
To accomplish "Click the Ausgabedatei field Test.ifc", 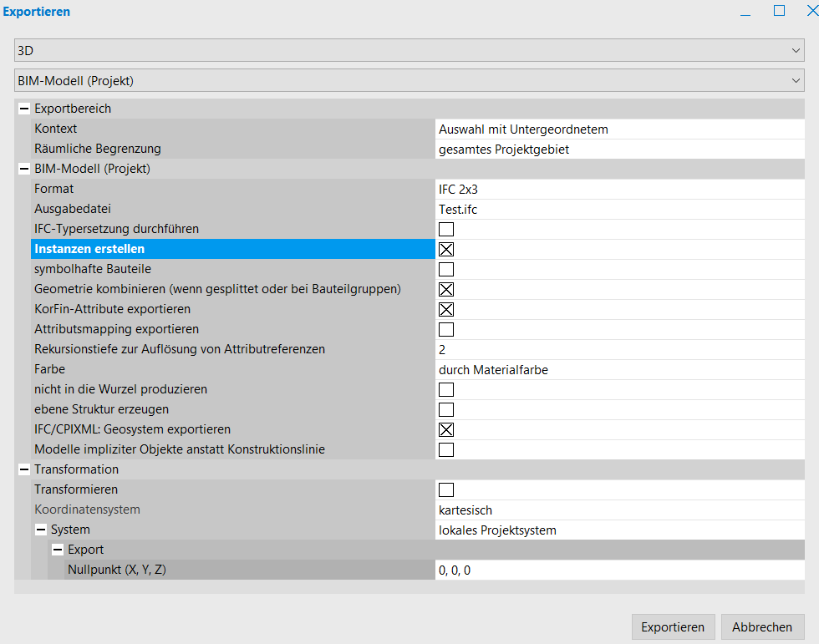I will (618, 209).
